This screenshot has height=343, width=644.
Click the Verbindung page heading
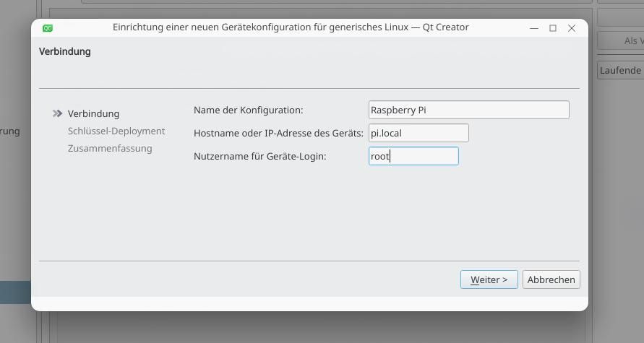pyautogui.click(x=65, y=52)
